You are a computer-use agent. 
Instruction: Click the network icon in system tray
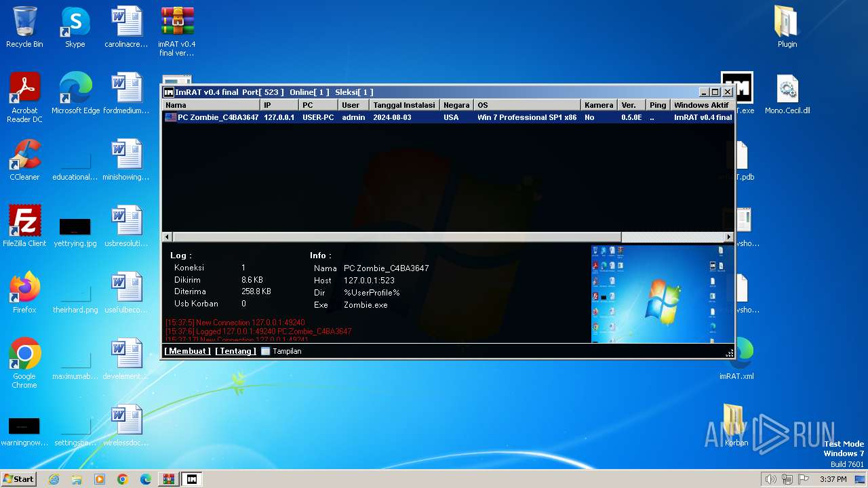tap(787, 479)
